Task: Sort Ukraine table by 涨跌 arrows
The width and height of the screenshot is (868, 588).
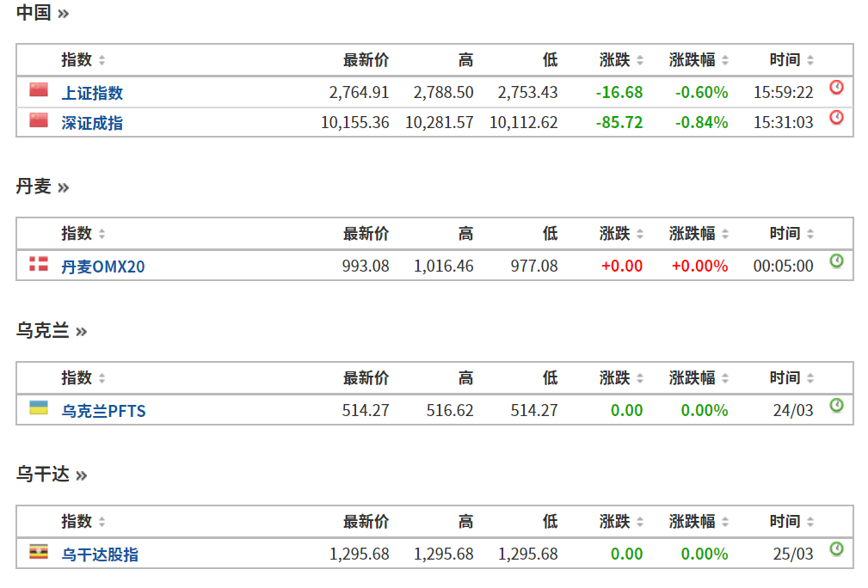Action: [640, 379]
